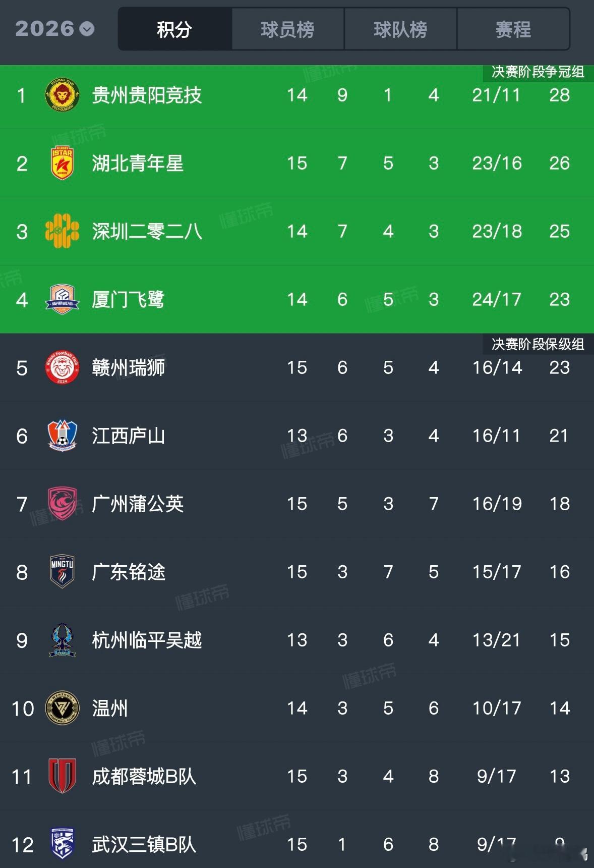Click the 深圳二零二八 yellow logo
The height and width of the screenshot is (868, 594).
click(62, 231)
